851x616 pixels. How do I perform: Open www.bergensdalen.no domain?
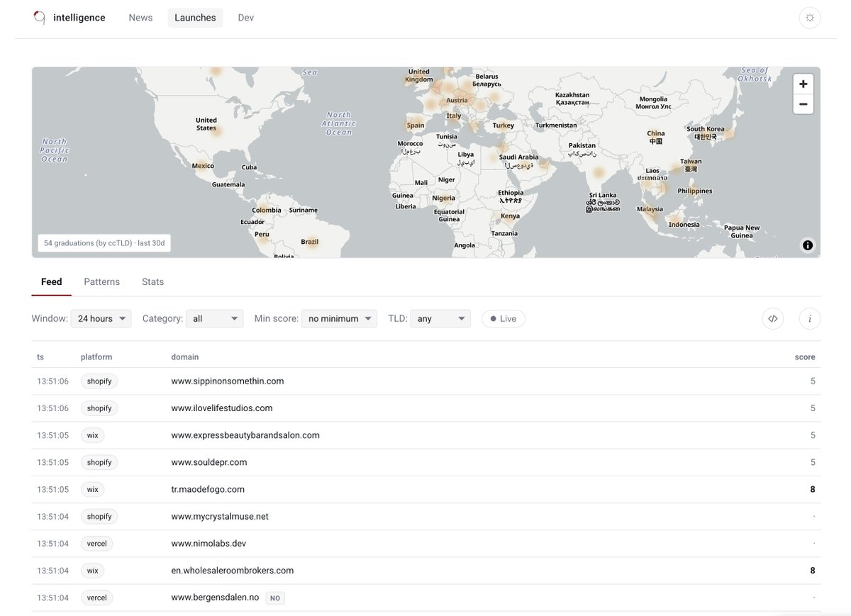pyautogui.click(x=215, y=598)
